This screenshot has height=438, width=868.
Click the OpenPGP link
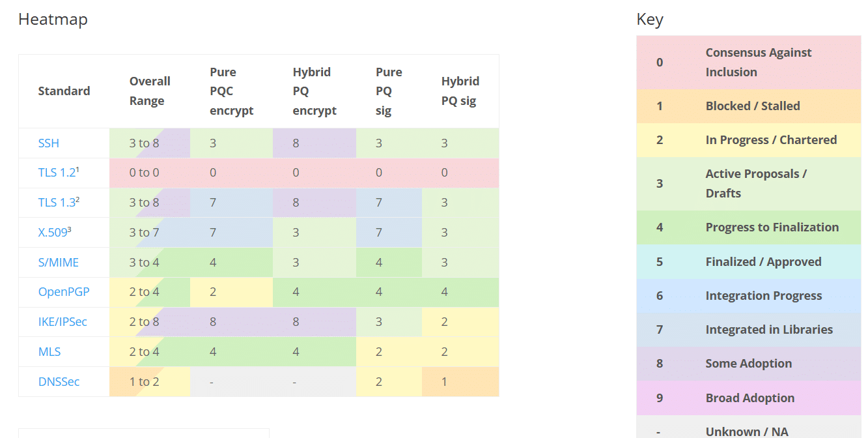tap(64, 292)
